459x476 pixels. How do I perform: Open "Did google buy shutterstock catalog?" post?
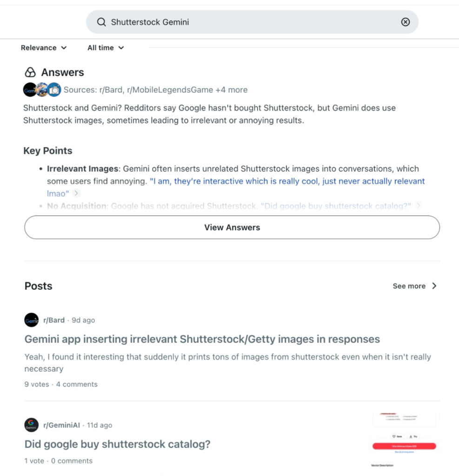click(x=117, y=444)
